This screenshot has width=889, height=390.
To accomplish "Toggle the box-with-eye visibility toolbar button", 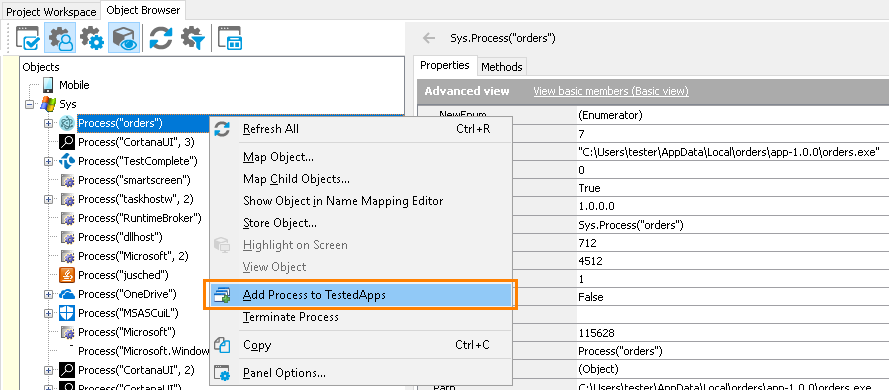I will point(124,38).
